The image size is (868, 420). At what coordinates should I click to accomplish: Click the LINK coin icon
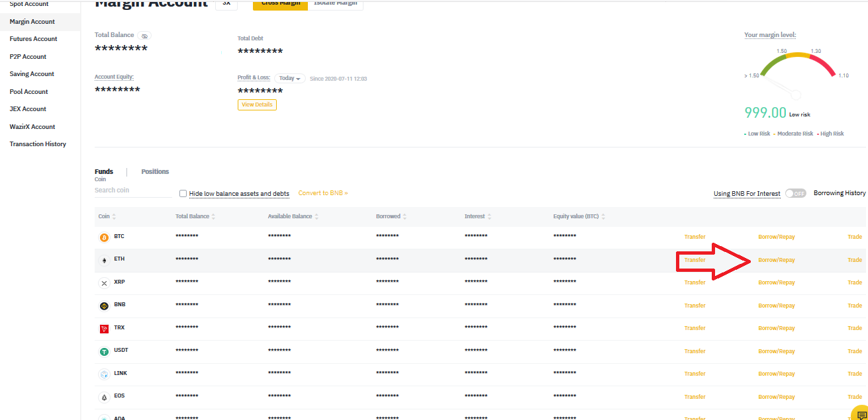[104, 374]
